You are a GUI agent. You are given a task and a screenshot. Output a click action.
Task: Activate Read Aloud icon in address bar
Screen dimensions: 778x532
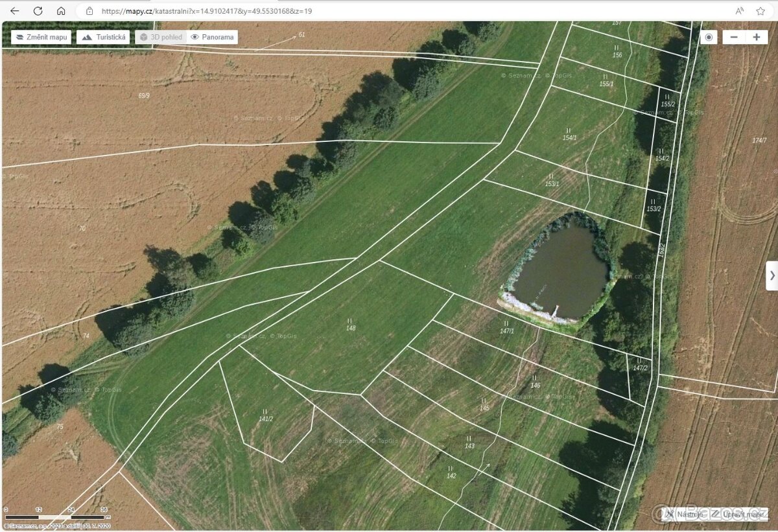coord(740,11)
